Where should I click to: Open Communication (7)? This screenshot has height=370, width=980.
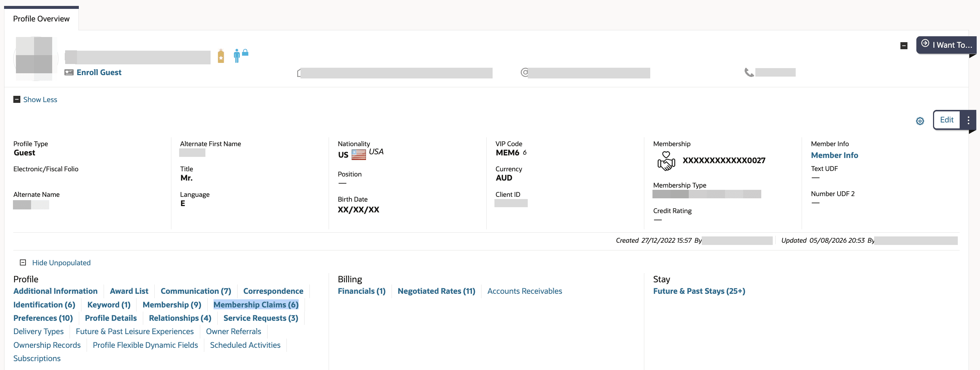[195, 291]
